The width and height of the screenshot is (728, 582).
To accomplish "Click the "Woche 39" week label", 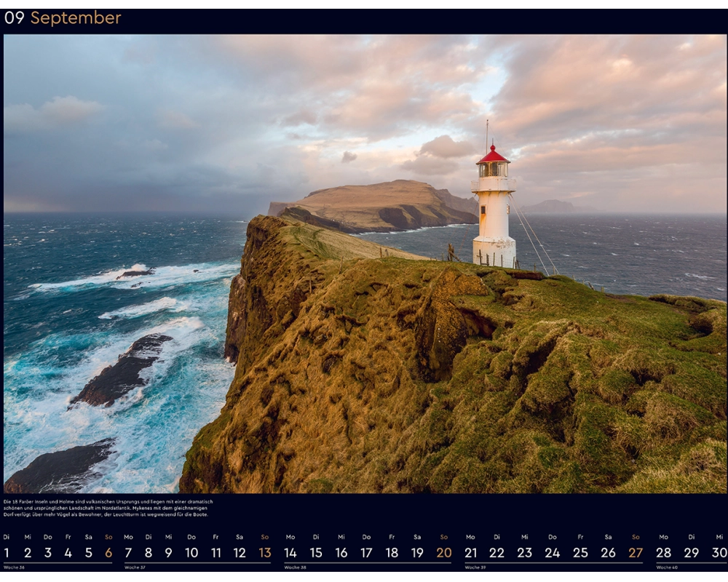I will pos(475,567).
